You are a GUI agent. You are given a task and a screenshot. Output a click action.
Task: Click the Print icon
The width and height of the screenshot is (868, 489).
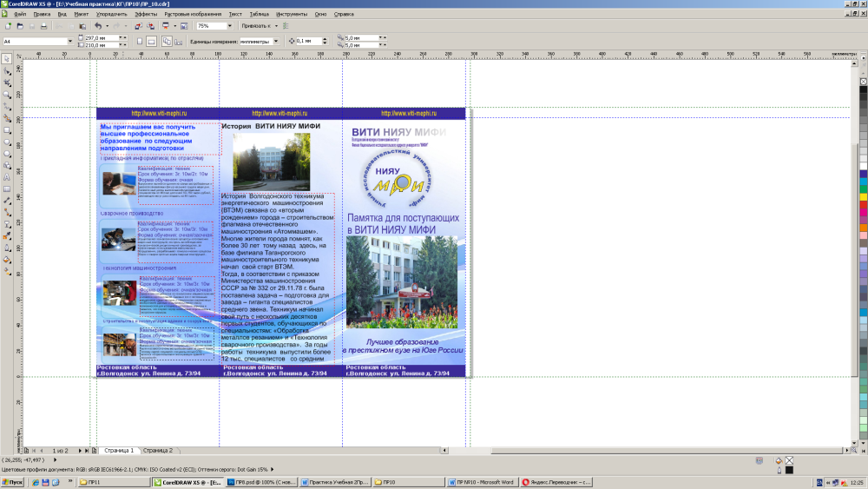pos(43,26)
